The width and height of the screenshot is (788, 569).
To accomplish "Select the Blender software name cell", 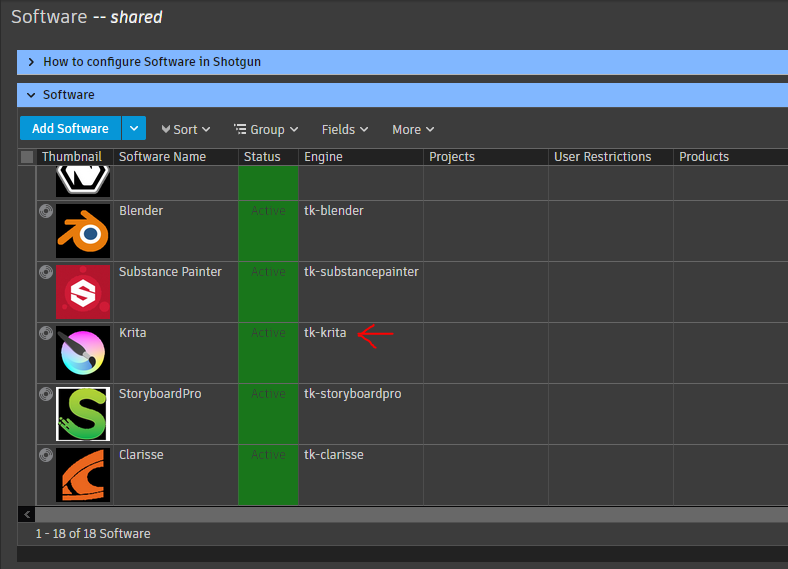I will [x=176, y=231].
